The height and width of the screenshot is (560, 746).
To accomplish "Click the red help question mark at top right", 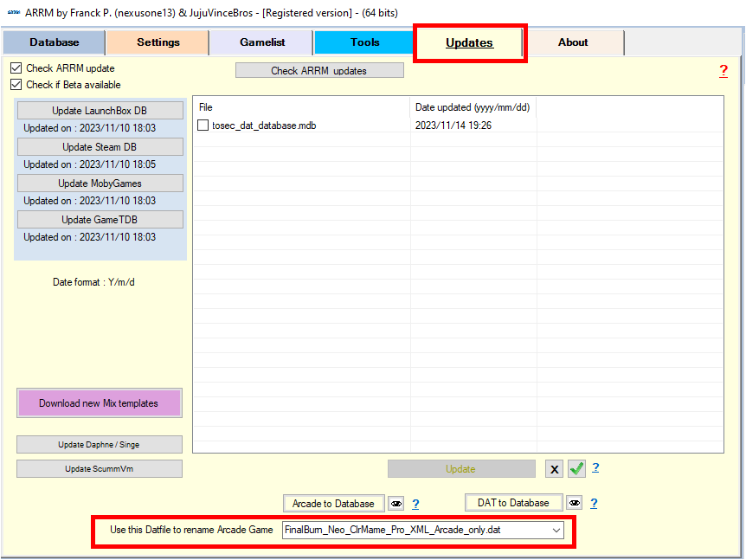I will (x=723, y=71).
